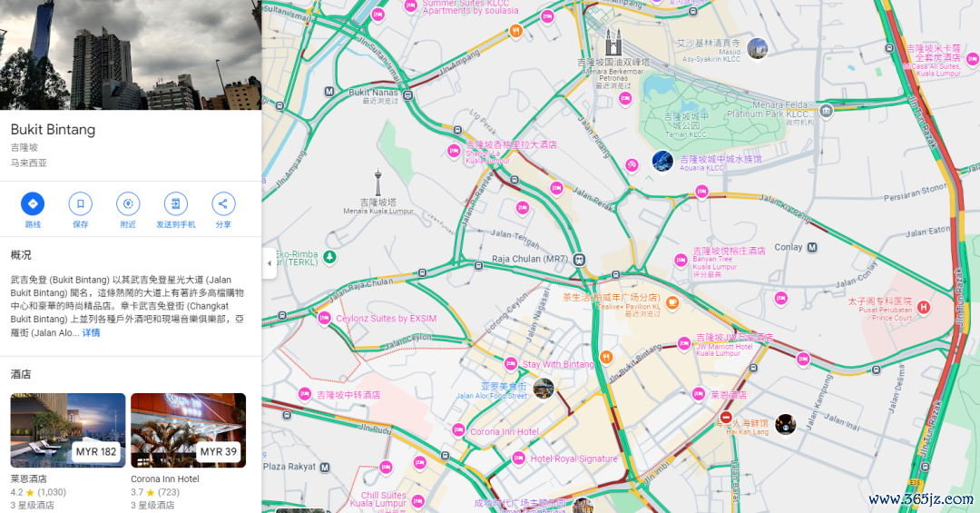The image size is (980, 513).
Task: Open the Aquaria KLCC photo marker
Action: coord(662,161)
